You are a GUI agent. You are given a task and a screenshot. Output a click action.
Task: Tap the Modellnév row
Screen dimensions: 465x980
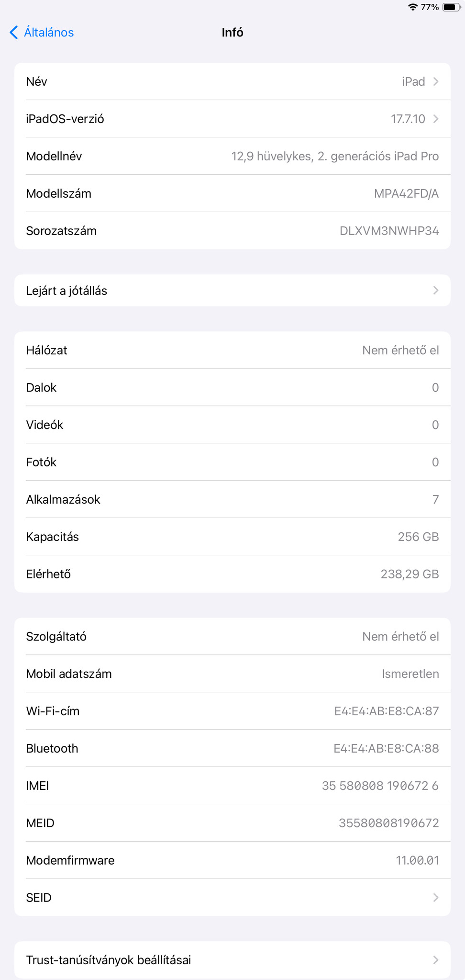click(x=232, y=156)
